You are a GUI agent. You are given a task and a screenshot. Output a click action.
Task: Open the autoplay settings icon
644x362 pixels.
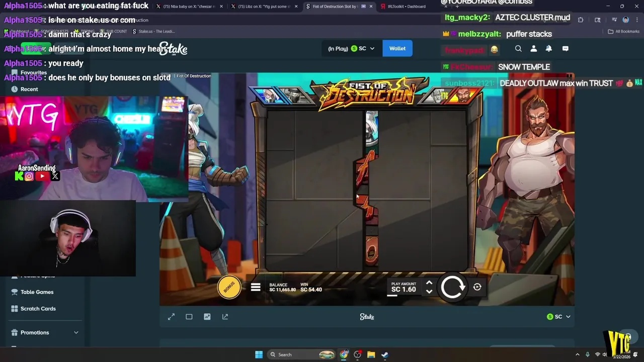pos(477,287)
